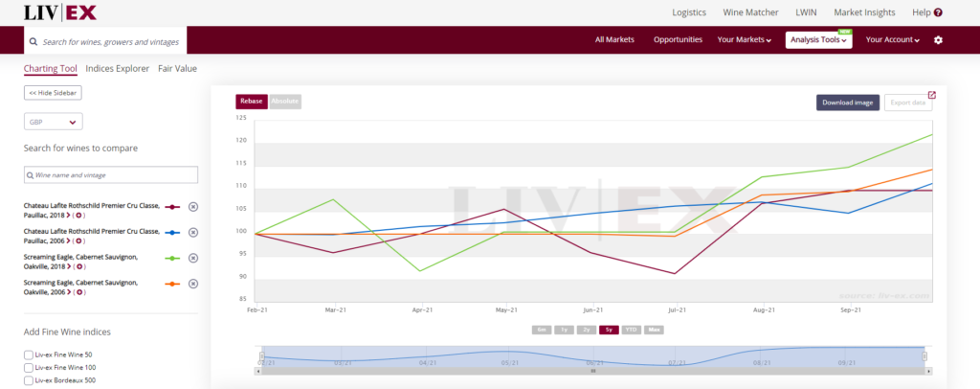The image size is (980, 389).
Task: Click the search magnifier icon in header
Action: (33, 42)
